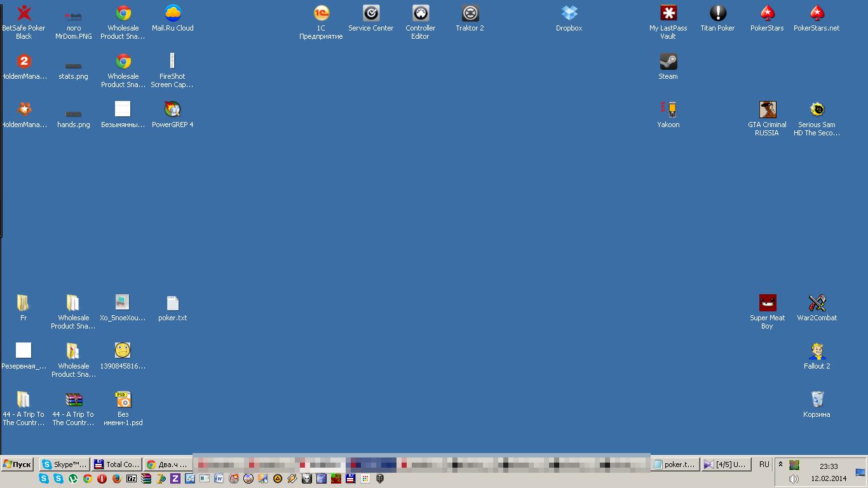868x488 pixels.
Task: Select the stats.png file on desktop
Action: [74, 71]
